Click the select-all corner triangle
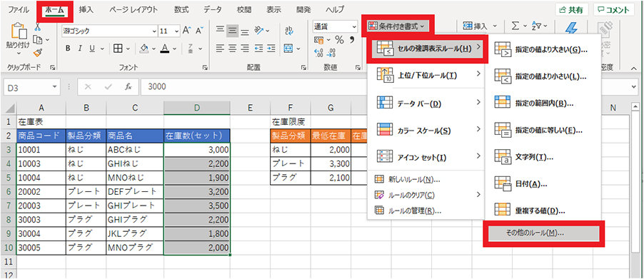Viewport: 644px width, 279px height. (9, 108)
